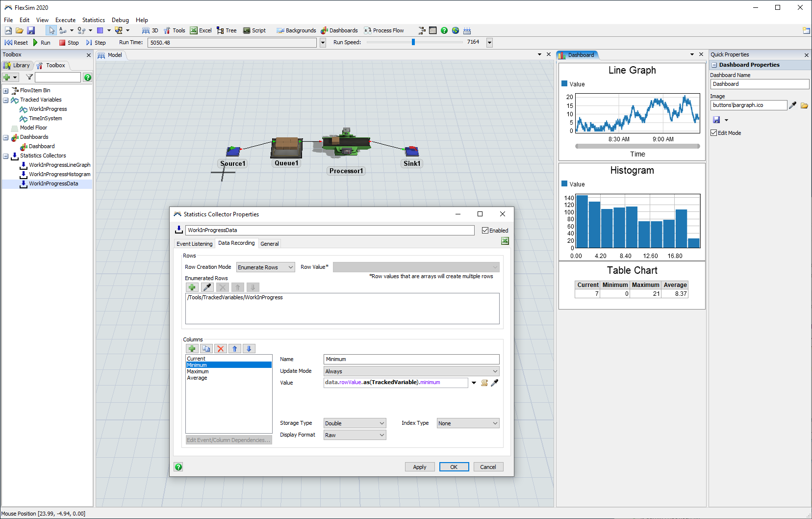Open the Row Creation Mode dropdown
The image size is (812, 519).
pyautogui.click(x=265, y=267)
